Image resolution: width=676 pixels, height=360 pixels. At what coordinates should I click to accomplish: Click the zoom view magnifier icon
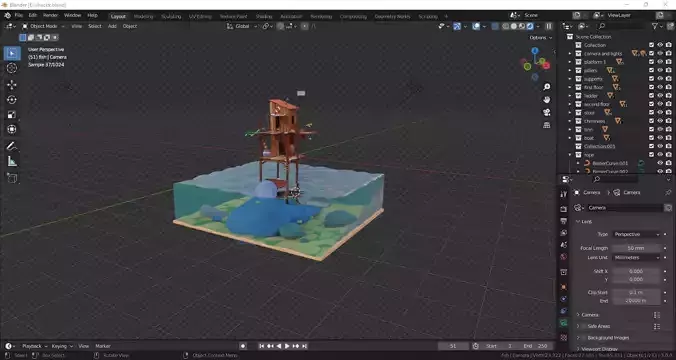[547, 87]
